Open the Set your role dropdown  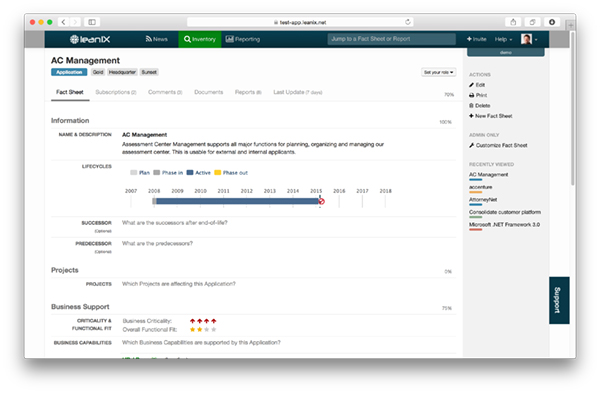tap(439, 72)
